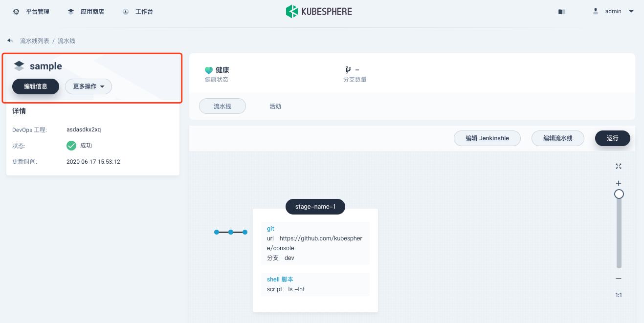The width and height of the screenshot is (644, 323).
Task: Switch to the 活动 tab
Action: pyautogui.click(x=275, y=106)
